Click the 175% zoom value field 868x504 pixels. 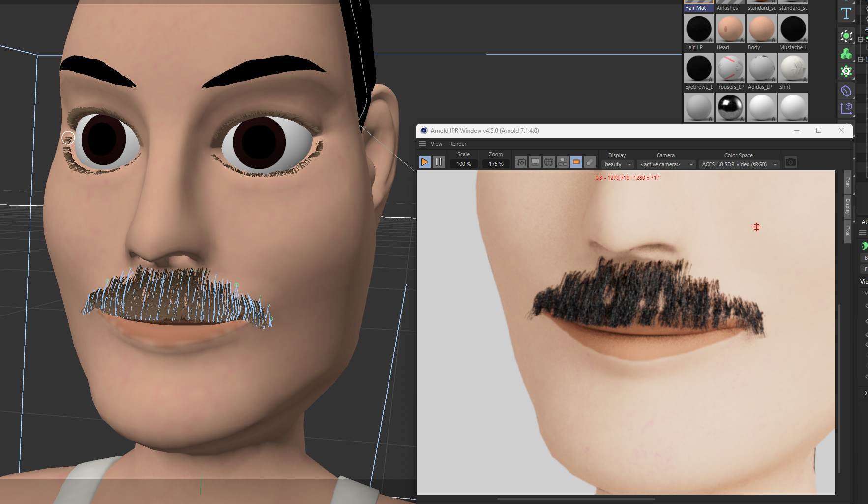[496, 164]
